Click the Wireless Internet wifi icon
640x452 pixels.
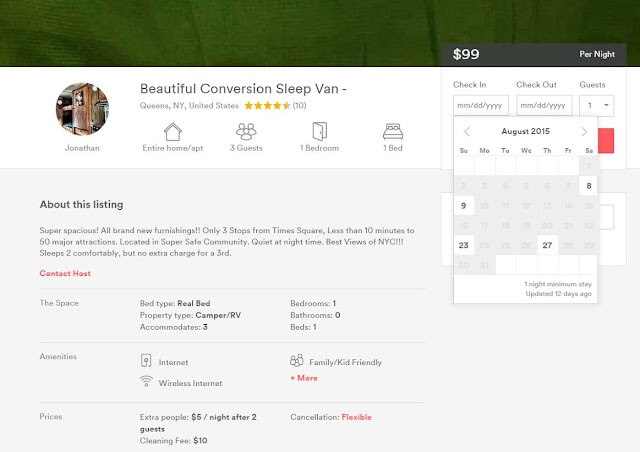[x=146, y=382]
